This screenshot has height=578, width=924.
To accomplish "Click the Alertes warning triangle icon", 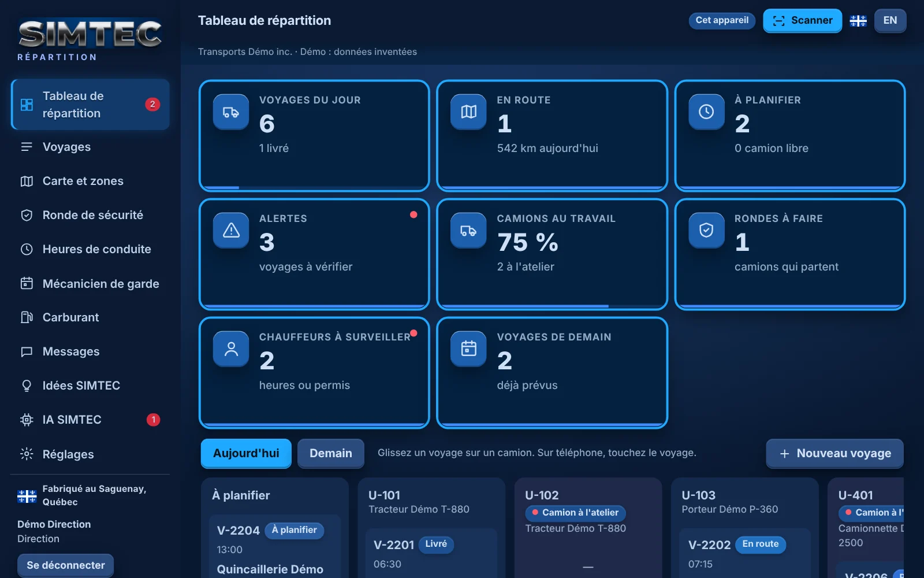I will coord(231,231).
